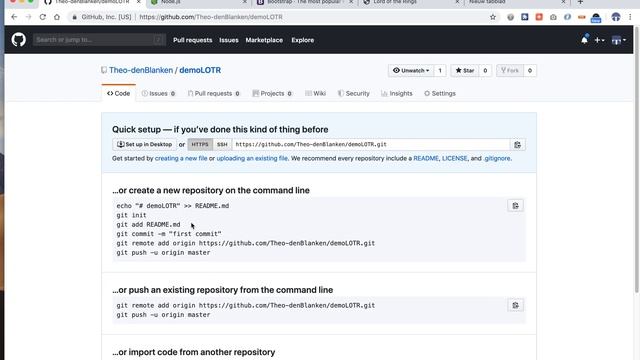The image size is (640, 360).
Task: Expand the plus create-new dropdown
Action: 599,40
